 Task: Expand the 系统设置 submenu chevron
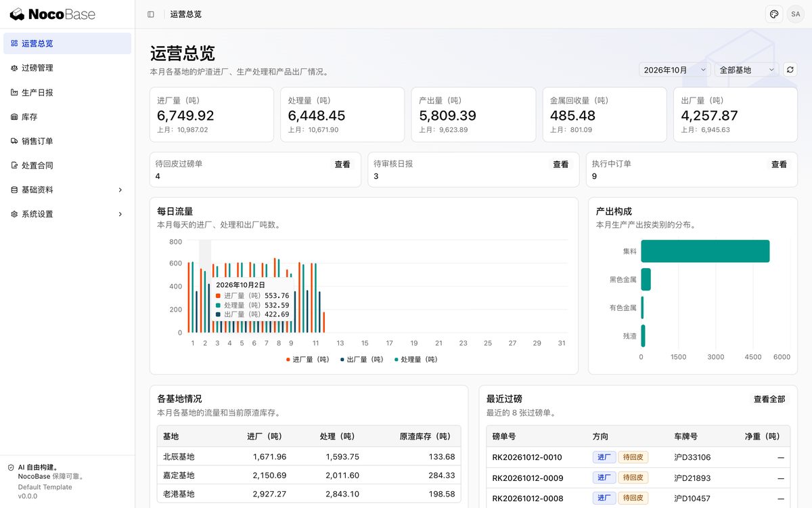pyautogui.click(x=120, y=214)
